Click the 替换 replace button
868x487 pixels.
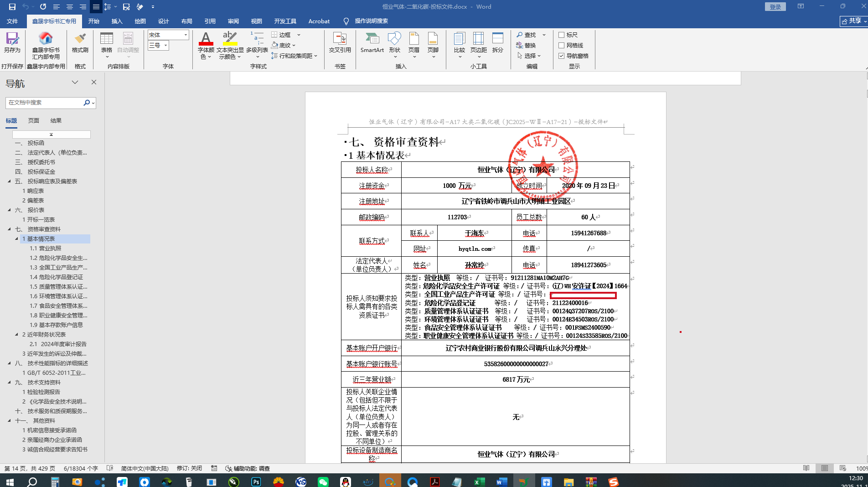pos(527,45)
